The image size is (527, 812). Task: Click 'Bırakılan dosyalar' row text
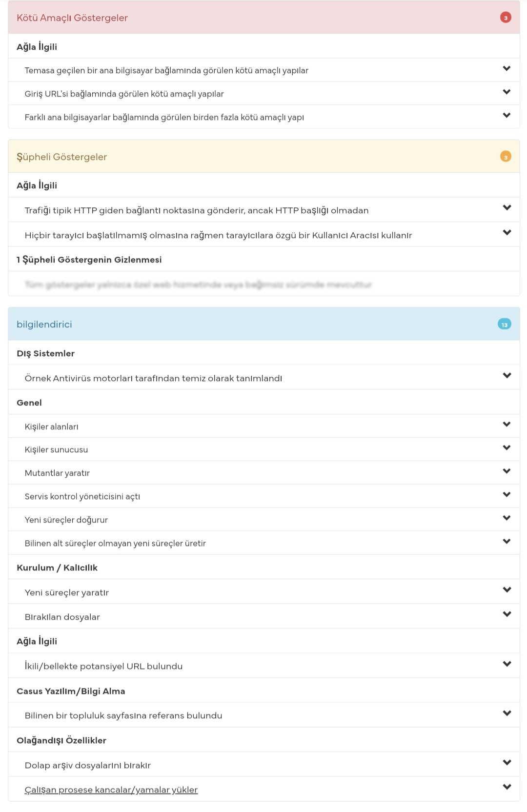pyautogui.click(x=62, y=617)
